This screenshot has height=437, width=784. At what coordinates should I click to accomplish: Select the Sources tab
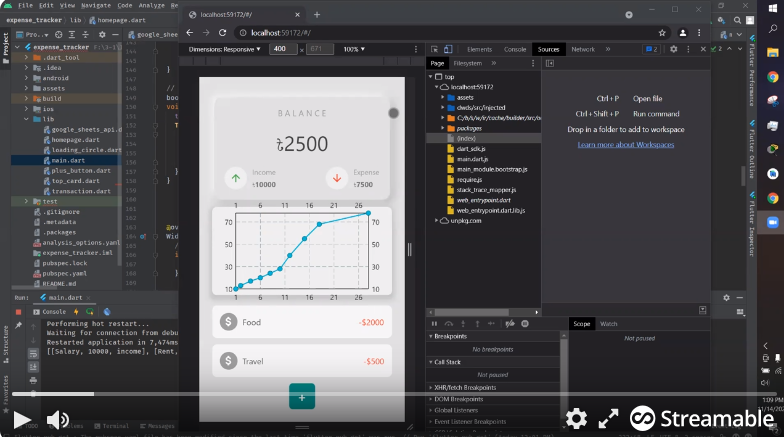click(x=548, y=49)
